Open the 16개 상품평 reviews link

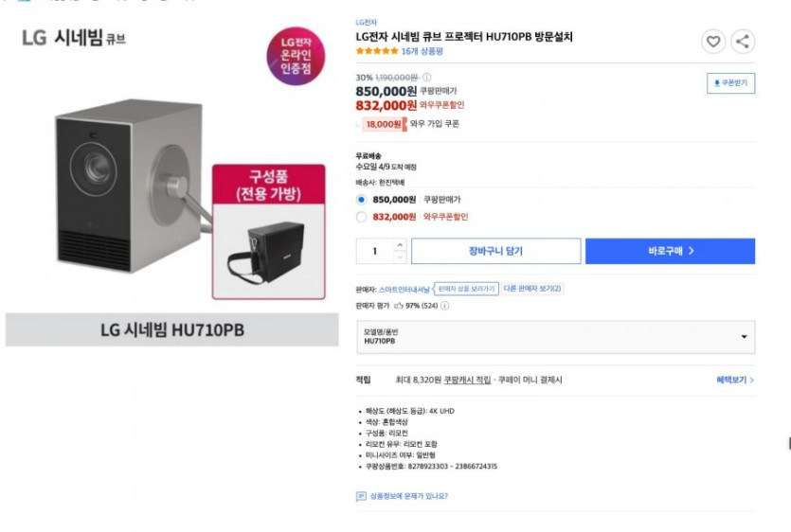pos(422,51)
